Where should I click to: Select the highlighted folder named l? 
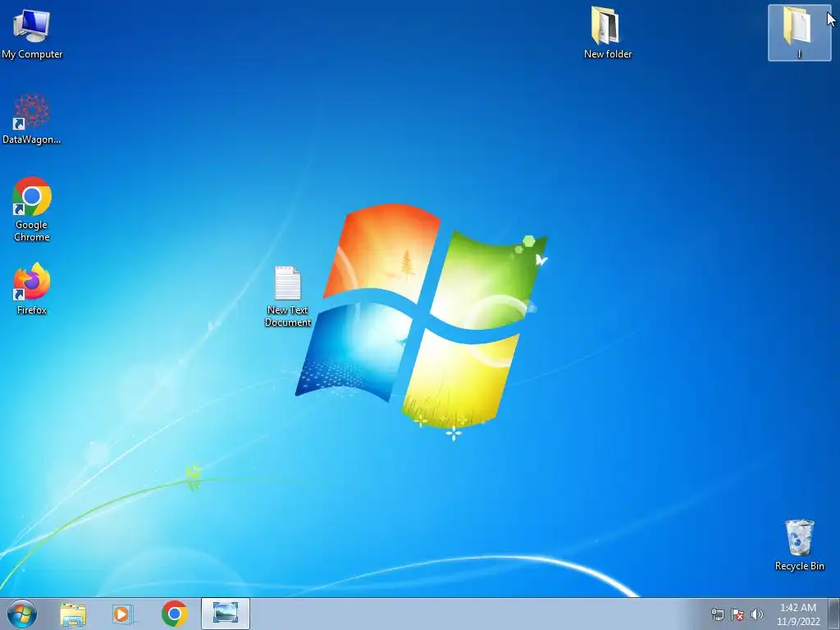click(x=799, y=33)
